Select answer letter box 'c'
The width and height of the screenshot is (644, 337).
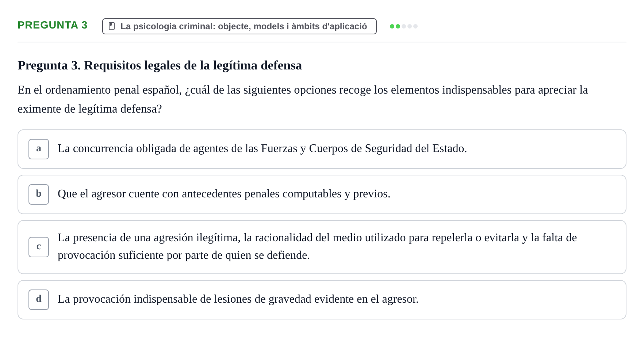[x=39, y=247]
